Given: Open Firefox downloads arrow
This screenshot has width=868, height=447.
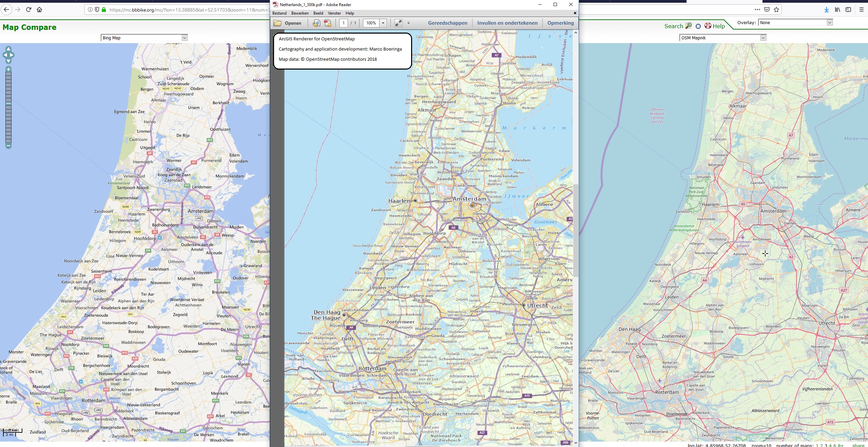Looking at the screenshot, I should pos(827,10).
